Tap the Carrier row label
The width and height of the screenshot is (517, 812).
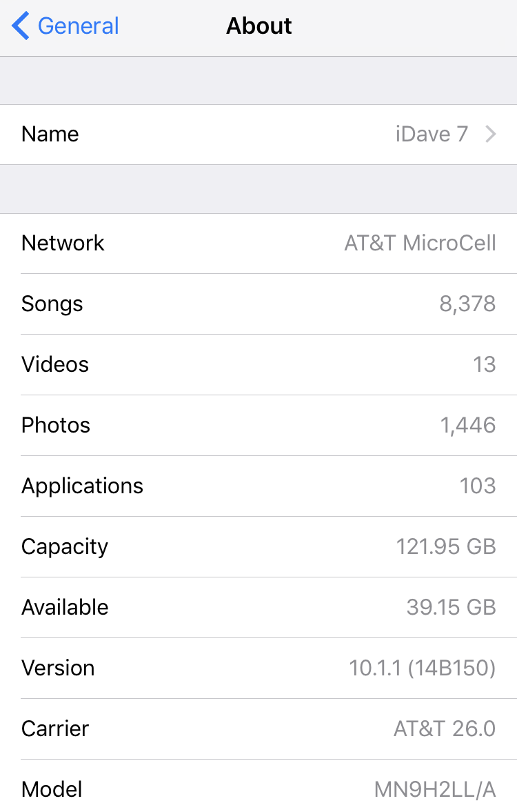point(55,729)
